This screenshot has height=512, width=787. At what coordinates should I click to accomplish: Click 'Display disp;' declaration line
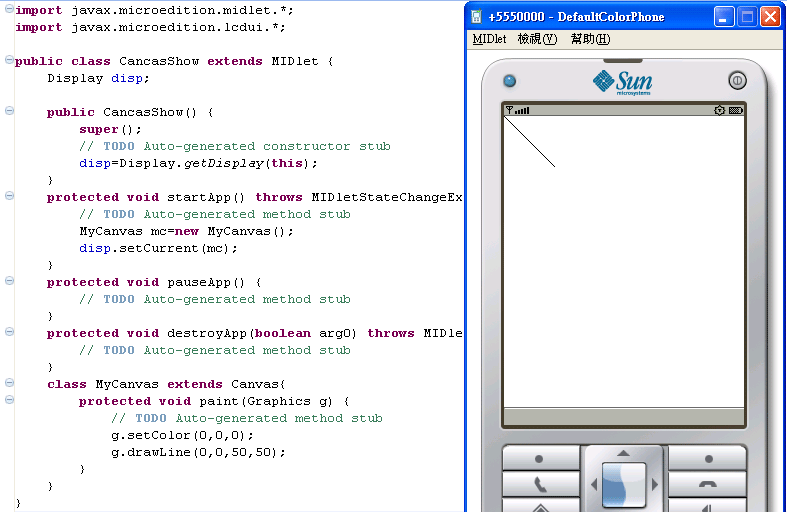[x=98, y=78]
